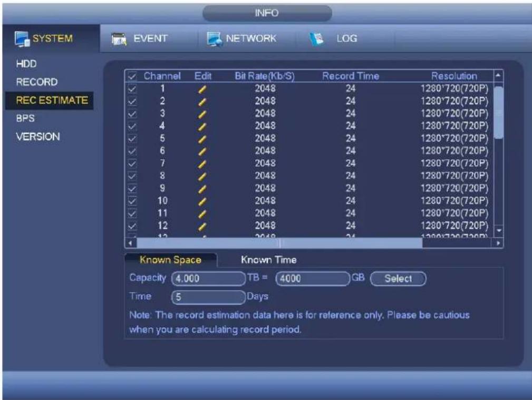
Task: Click channel 1 bit rate 2048
Action: 265,89
